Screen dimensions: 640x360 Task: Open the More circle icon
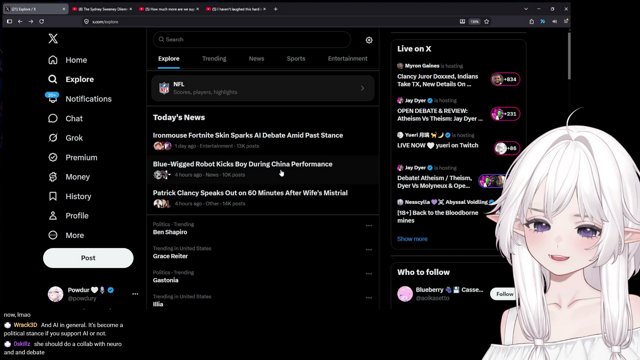pyautogui.click(x=53, y=235)
